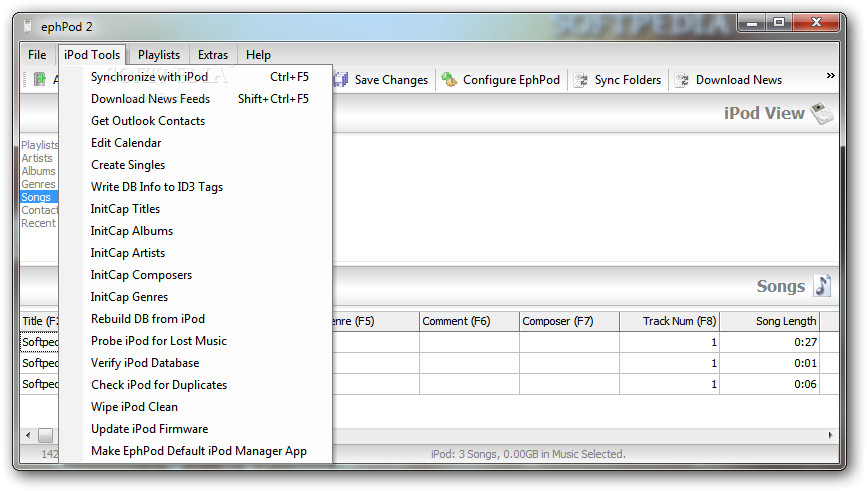Select Write DB Info to ID3 Tags

click(196, 187)
